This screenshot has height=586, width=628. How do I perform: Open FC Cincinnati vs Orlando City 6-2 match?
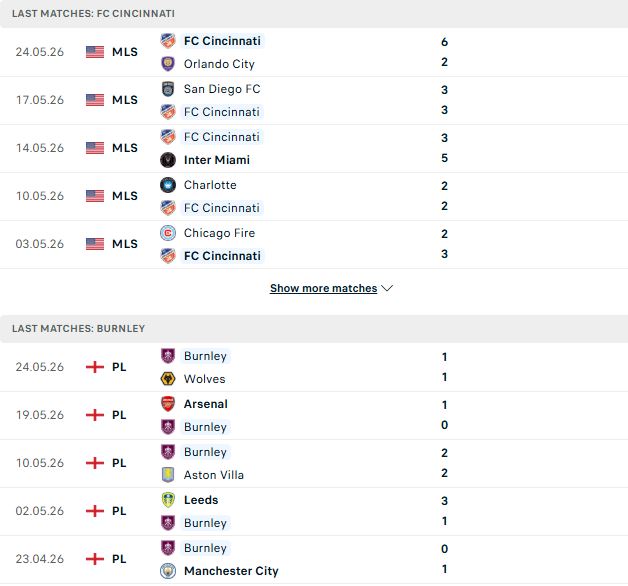[x=314, y=52]
